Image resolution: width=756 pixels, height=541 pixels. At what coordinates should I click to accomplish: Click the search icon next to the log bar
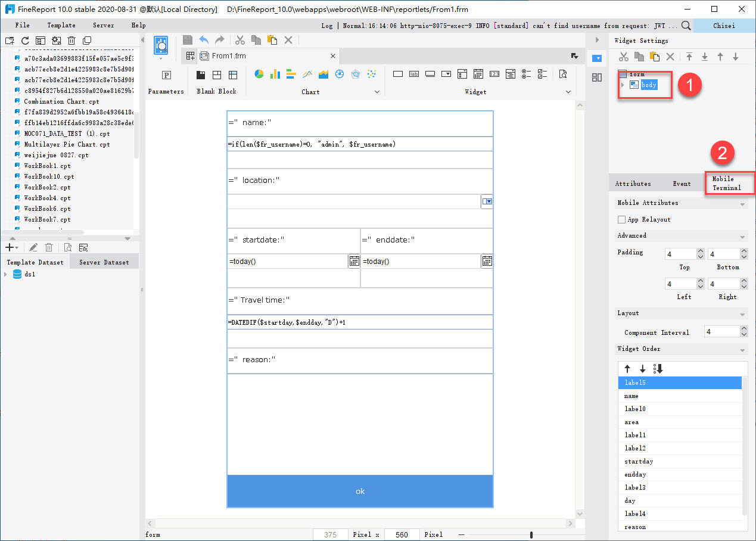tap(686, 26)
